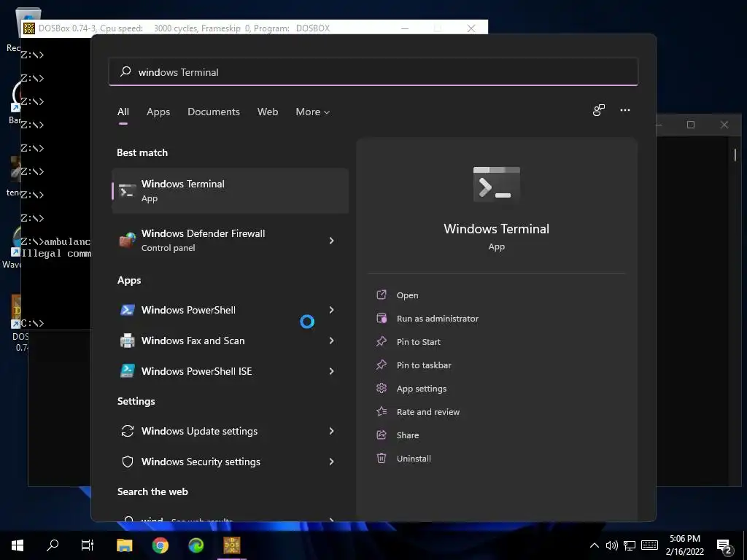Viewport: 747px width, 560px height.
Task: Select Pin to Start
Action: click(x=418, y=342)
